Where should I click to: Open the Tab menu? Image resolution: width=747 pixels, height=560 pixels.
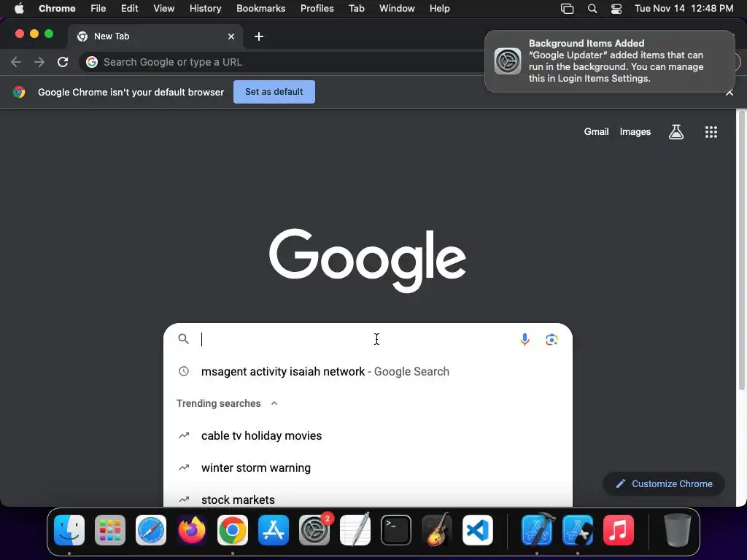click(x=356, y=9)
